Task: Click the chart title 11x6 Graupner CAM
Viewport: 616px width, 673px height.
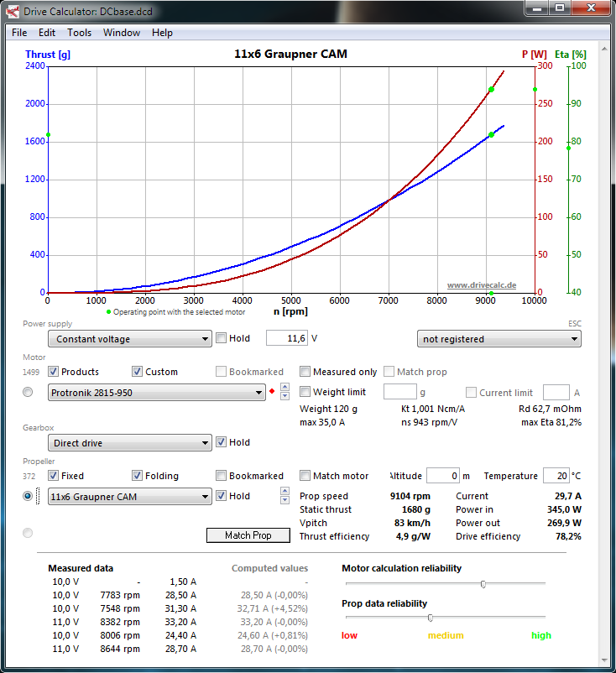Action: coord(290,54)
